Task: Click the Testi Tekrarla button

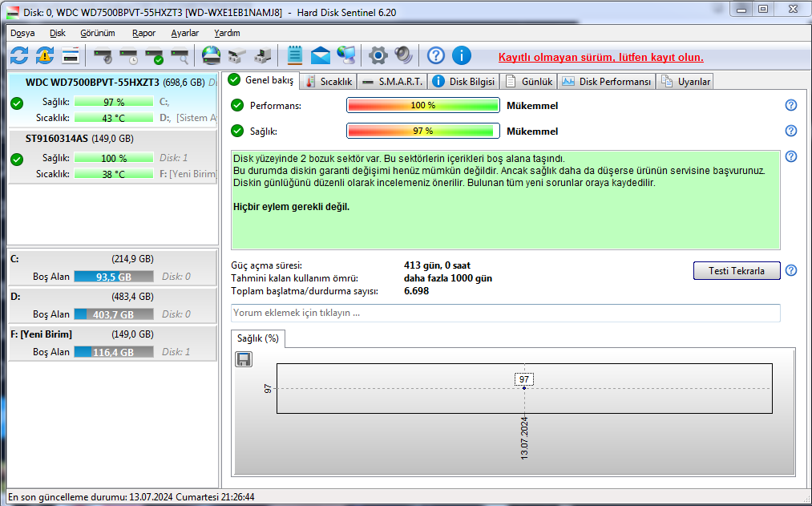Action: tap(737, 271)
